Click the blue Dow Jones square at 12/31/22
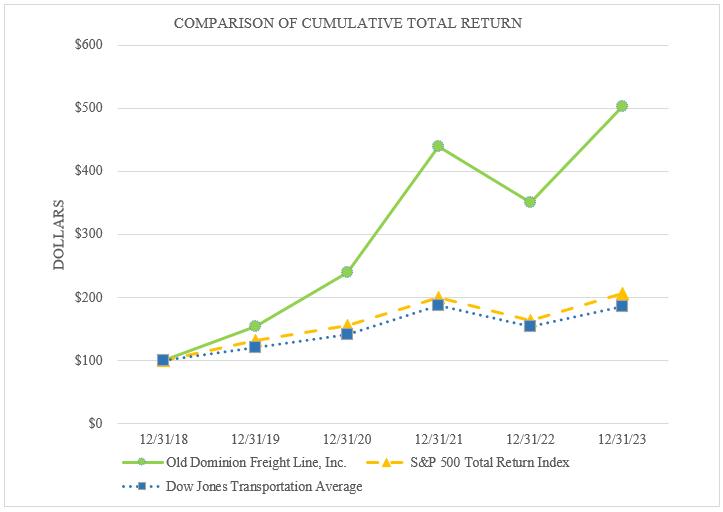This screenshot has width=723, height=512. click(x=530, y=326)
